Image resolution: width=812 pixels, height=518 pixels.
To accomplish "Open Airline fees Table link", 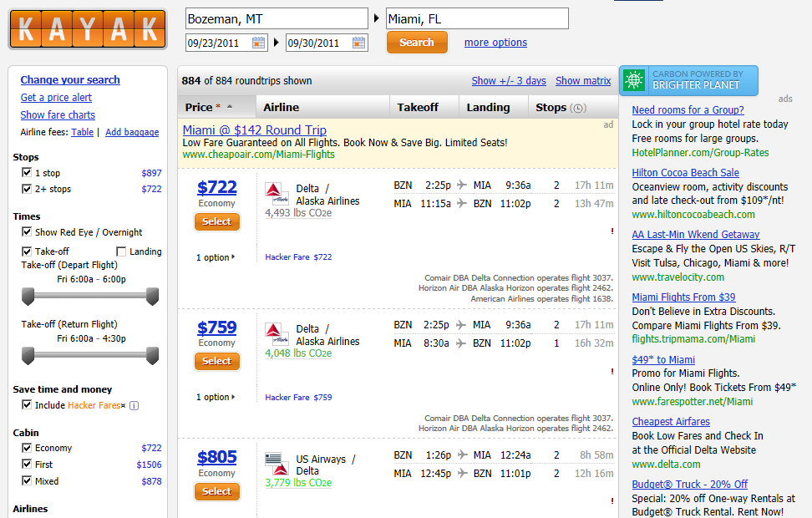I will 83,132.
